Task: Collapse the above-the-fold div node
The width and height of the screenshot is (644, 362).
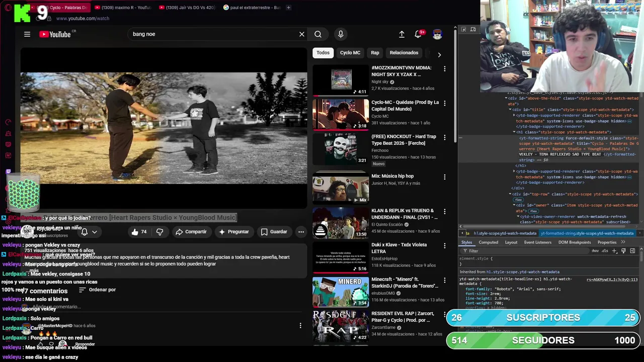Action: point(506,99)
